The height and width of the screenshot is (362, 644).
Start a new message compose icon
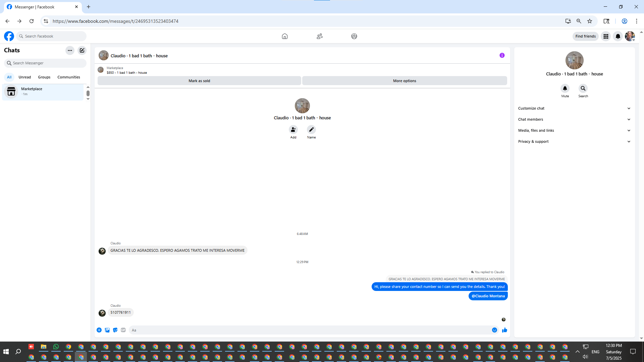point(82,51)
